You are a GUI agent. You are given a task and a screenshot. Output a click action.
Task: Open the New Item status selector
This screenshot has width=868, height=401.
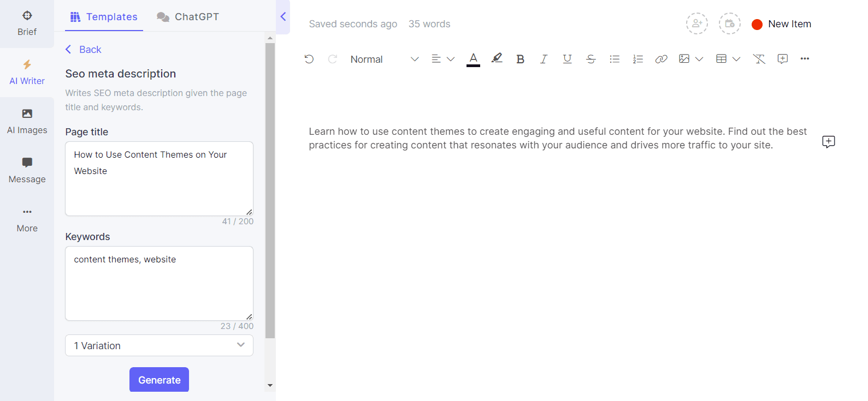coord(781,24)
